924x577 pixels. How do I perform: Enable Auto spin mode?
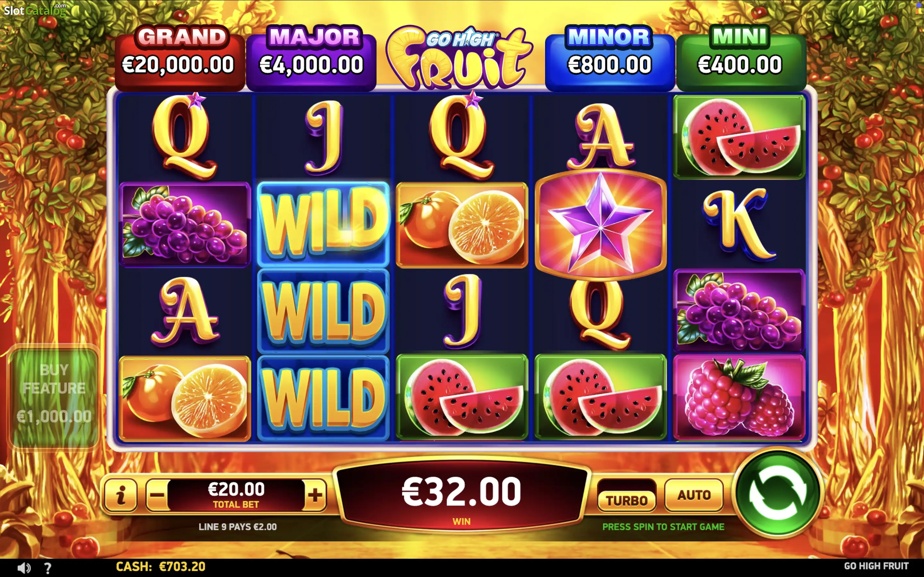tap(694, 495)
